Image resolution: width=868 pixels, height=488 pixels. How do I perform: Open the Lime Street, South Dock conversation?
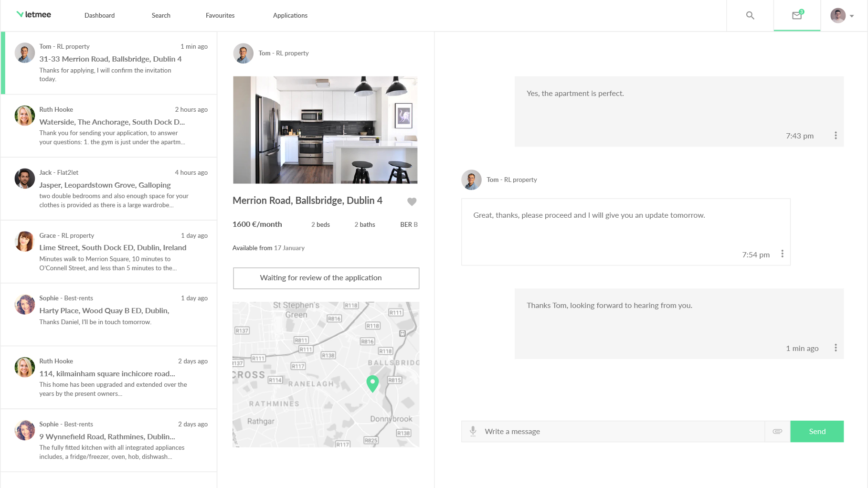(x=109, y=252)
